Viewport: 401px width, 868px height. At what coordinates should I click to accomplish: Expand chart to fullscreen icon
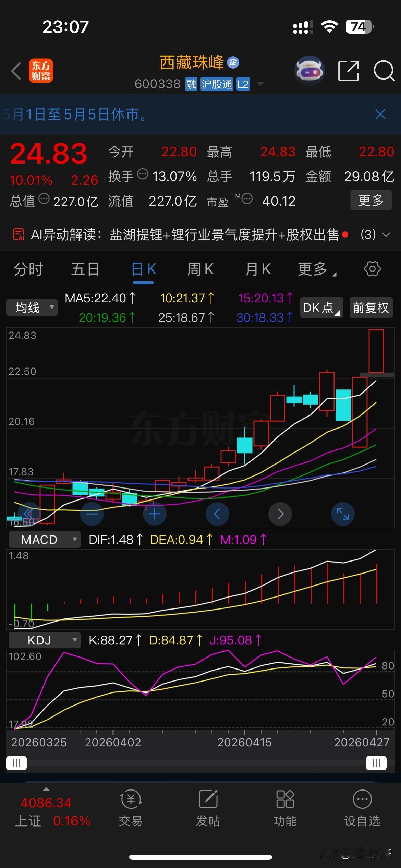[343, 514]
